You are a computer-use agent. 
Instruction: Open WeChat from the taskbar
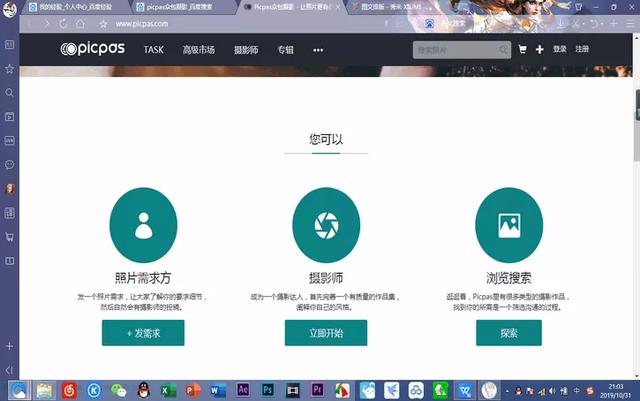(x=119, y=389)
